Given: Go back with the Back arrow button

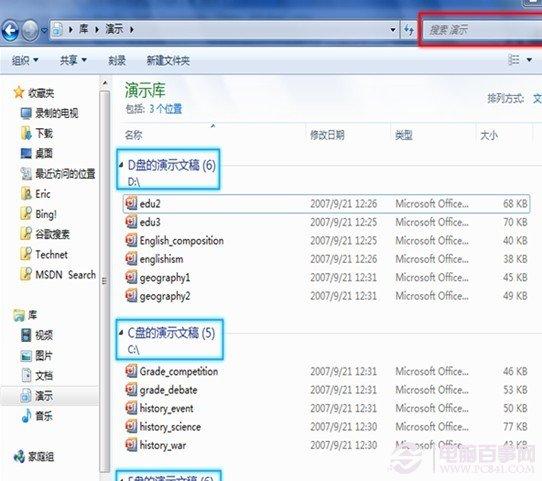Looking at the screenshot, I should (10, 31).
